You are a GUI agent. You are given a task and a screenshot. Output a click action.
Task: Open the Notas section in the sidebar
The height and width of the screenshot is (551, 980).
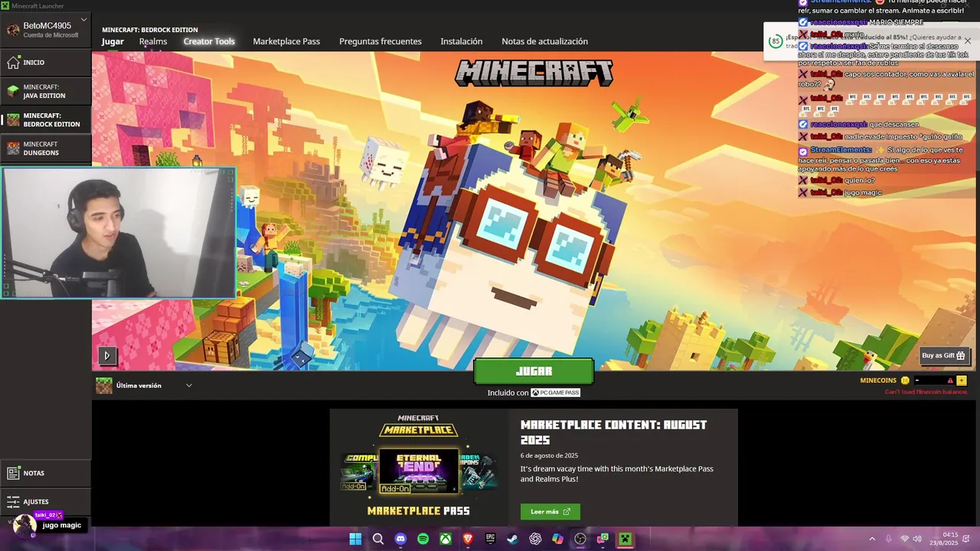point(45,473)
